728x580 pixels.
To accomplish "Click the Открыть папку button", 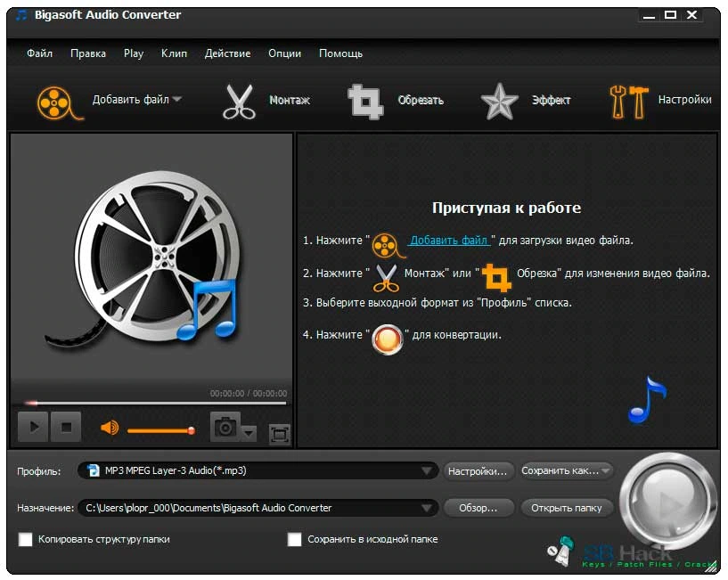I will click(x=567, y=508).
